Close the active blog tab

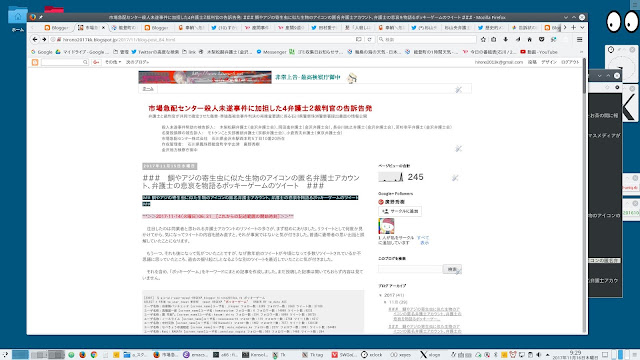103,28
